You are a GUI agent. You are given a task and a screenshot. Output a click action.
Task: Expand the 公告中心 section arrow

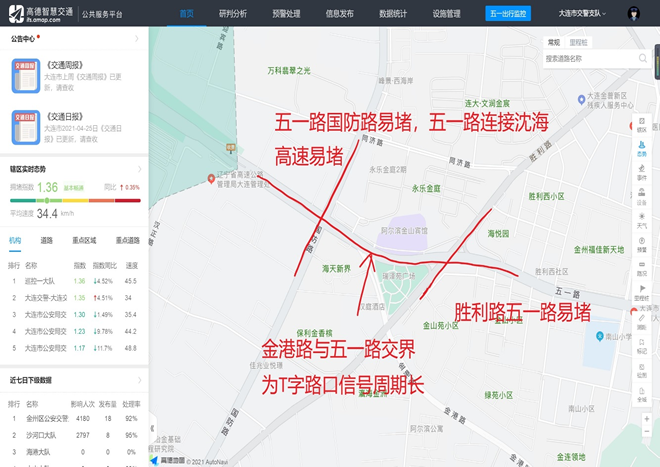pos(137,39)
